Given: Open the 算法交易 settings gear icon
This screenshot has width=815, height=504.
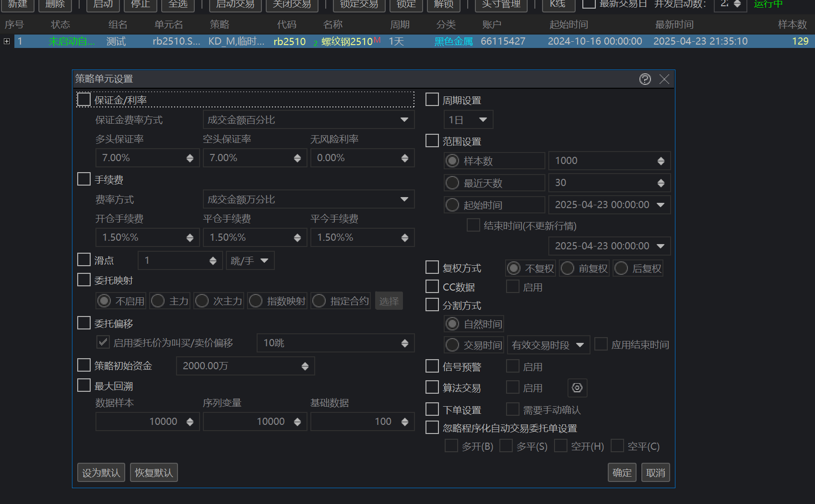Looking at the screenshot, I should 577,388.
